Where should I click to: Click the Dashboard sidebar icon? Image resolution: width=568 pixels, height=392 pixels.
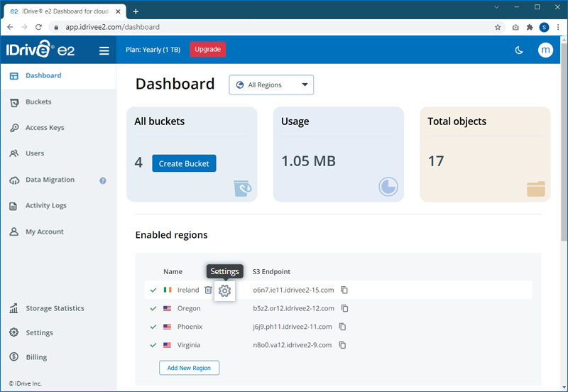click(13, 76)
